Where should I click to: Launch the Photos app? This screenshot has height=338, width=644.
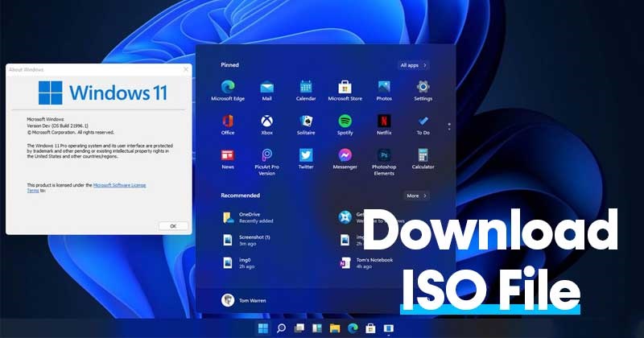click(384, 90)
